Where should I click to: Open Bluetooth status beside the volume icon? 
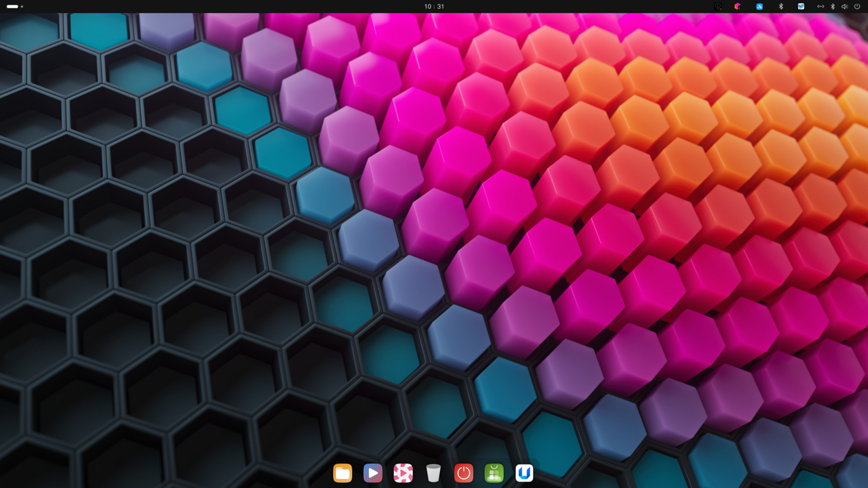832,7
